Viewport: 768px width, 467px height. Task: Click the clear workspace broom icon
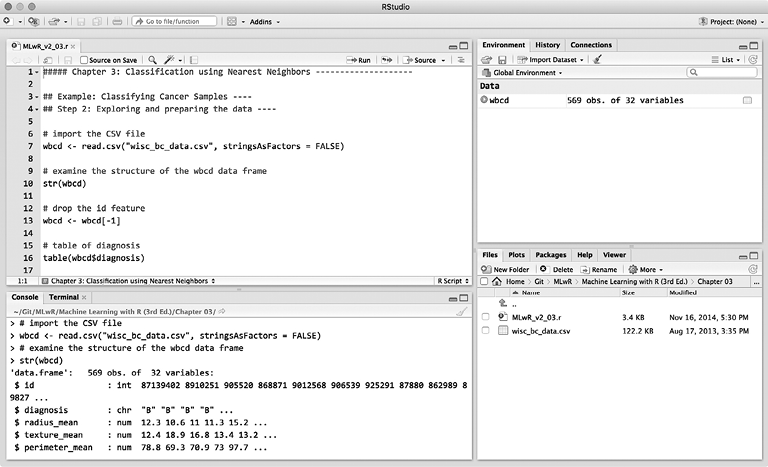click(597, 60)
